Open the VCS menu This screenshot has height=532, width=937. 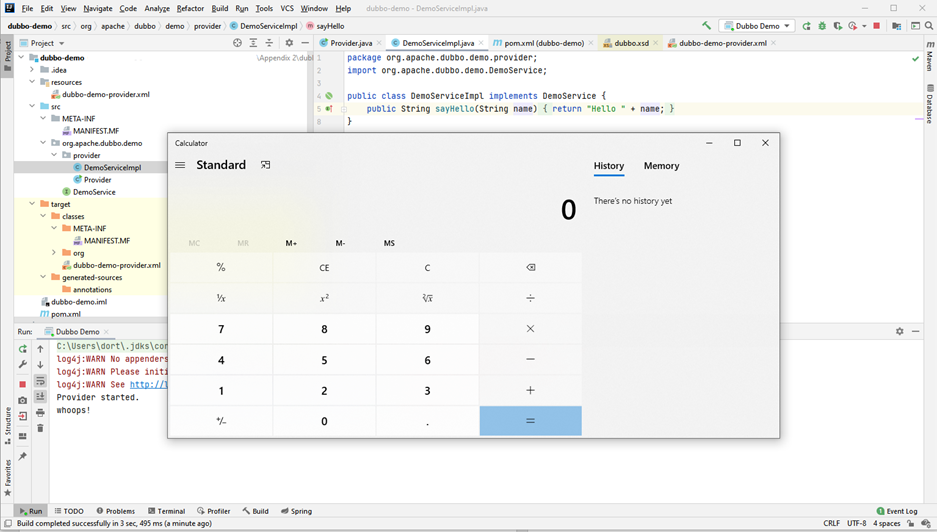(x=287, y=8)
